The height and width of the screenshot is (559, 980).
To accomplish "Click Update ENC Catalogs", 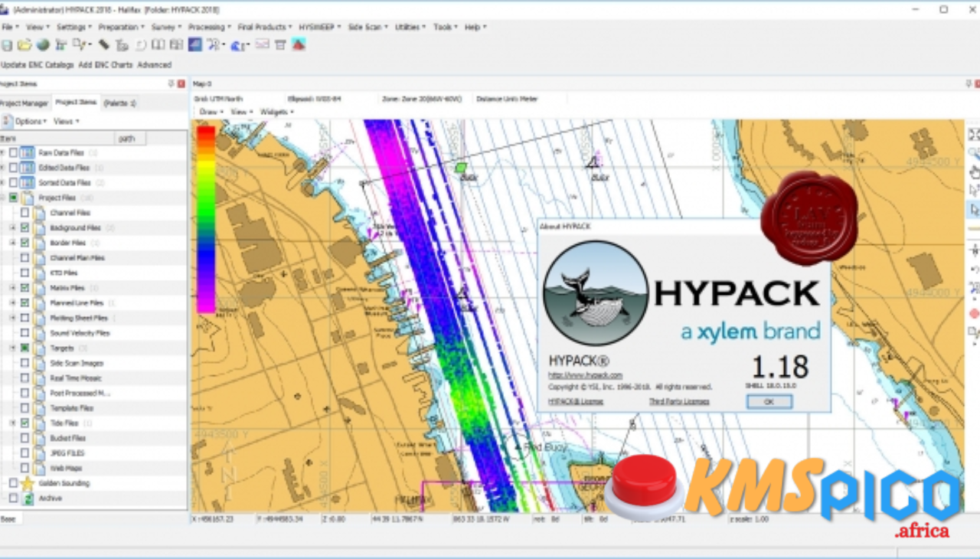I will 38,65.
